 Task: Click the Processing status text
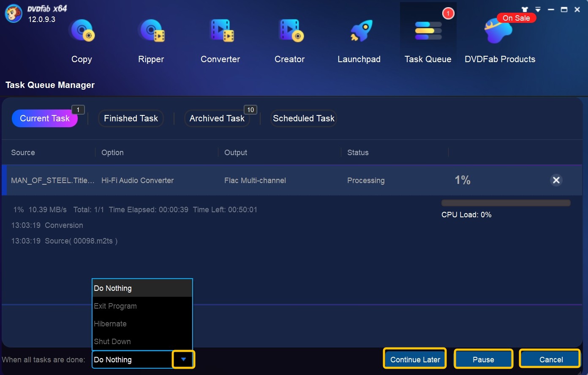tap(366, 181)
